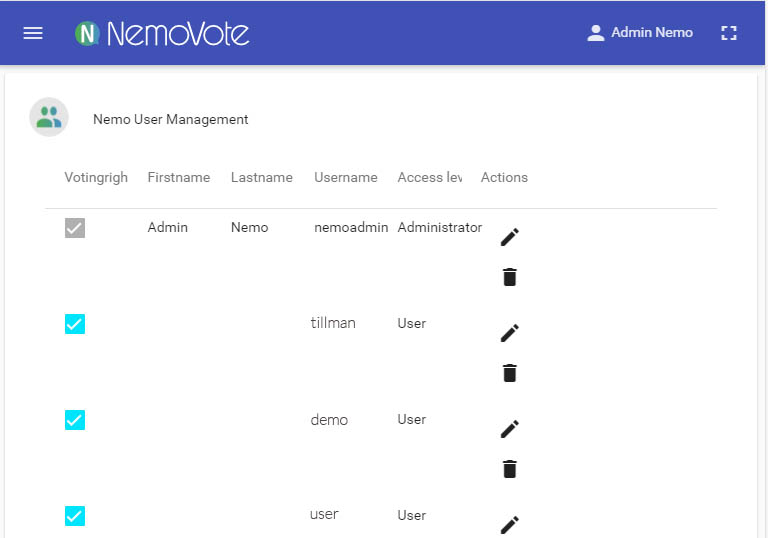Edit the demo user with pencil icon
This screenshot has width=768, height=538.
coord(509,429)
